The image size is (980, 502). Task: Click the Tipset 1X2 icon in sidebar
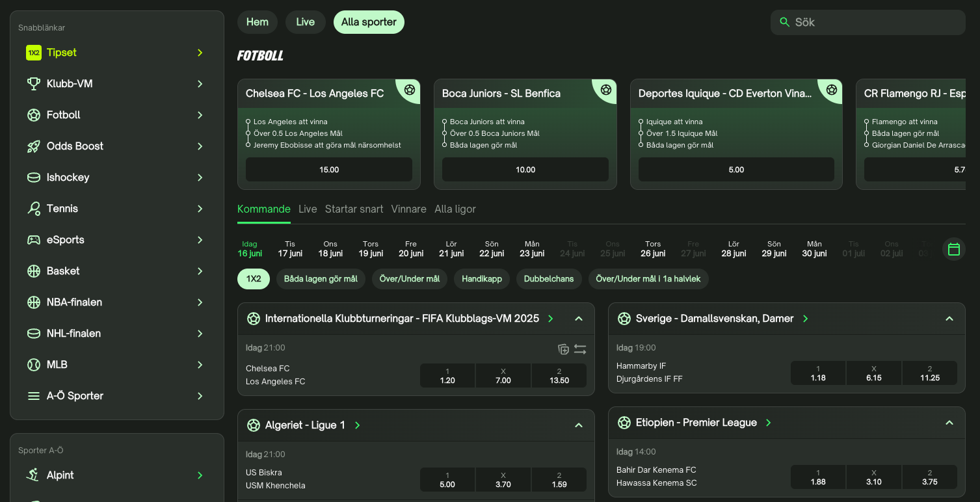click(34, 53)
